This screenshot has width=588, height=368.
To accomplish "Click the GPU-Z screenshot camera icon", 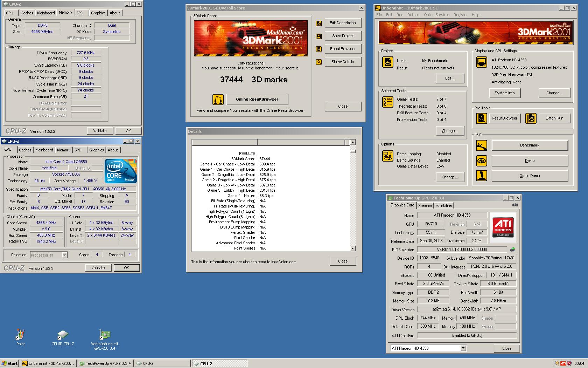I will [x=515, y=205].
